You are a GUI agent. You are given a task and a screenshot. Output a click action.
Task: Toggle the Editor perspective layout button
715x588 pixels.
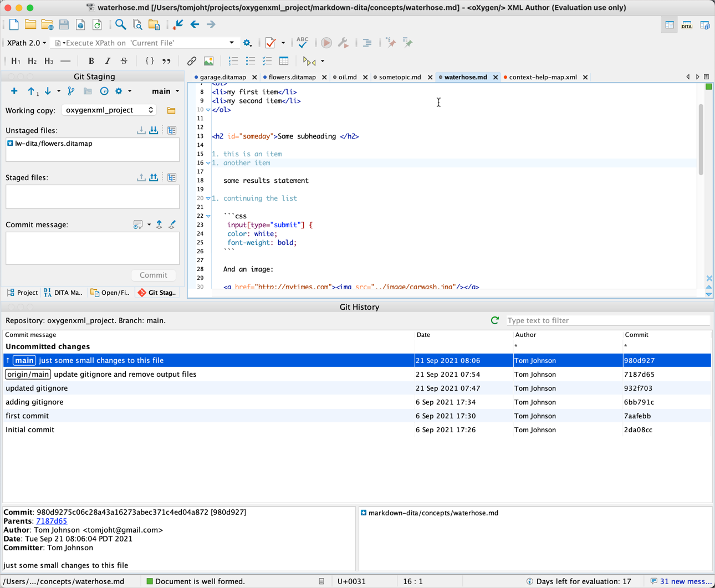(x=670, y=25)
